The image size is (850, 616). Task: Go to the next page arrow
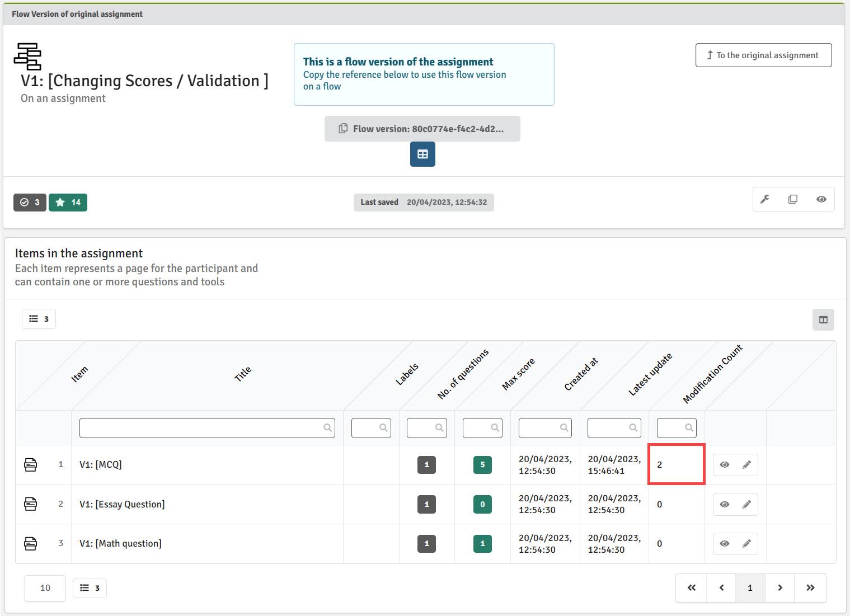(779, 588)
